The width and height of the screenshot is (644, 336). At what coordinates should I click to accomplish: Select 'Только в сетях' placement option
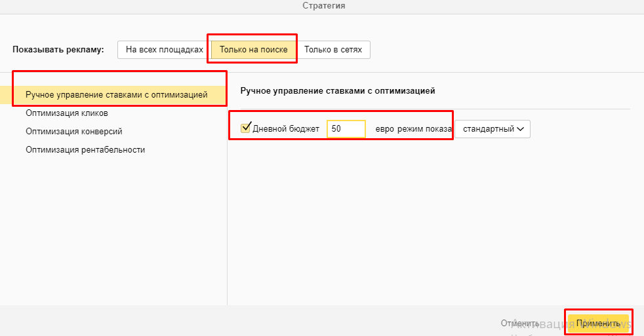pyautogui.click(x=333, y=50)
